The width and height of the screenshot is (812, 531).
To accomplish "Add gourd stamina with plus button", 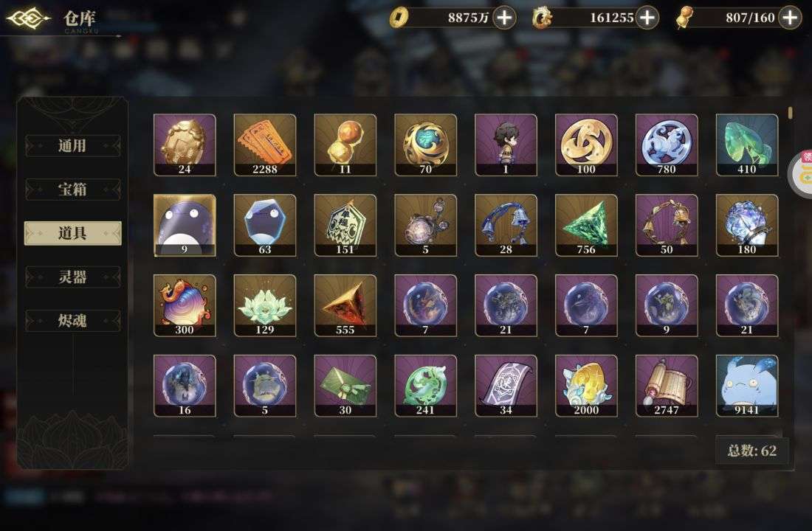I will coord(790,18).
